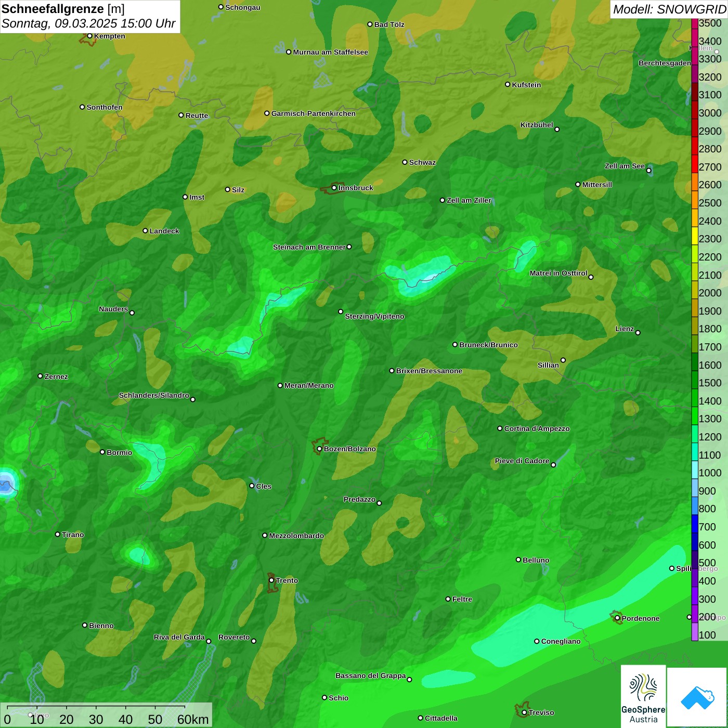The height and width of the screenshot is (728, 728).
Task: Click the Tirano city marker dot
Action: (x=58, y=534)
